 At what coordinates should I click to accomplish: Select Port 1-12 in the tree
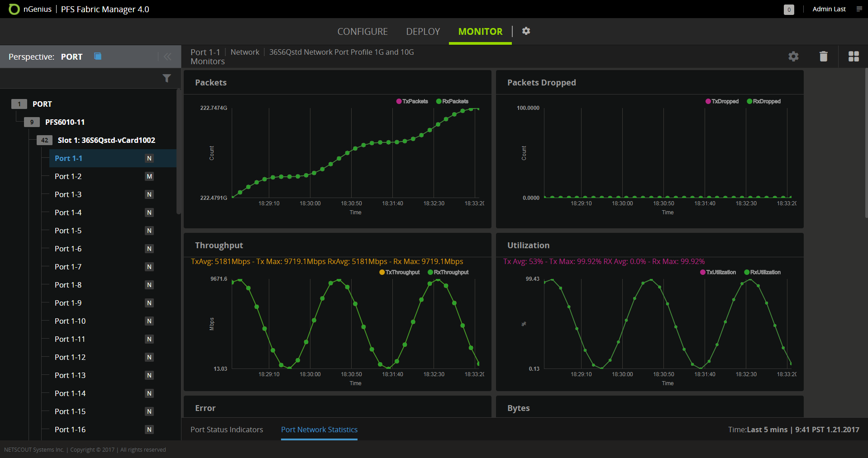(70, 357)
